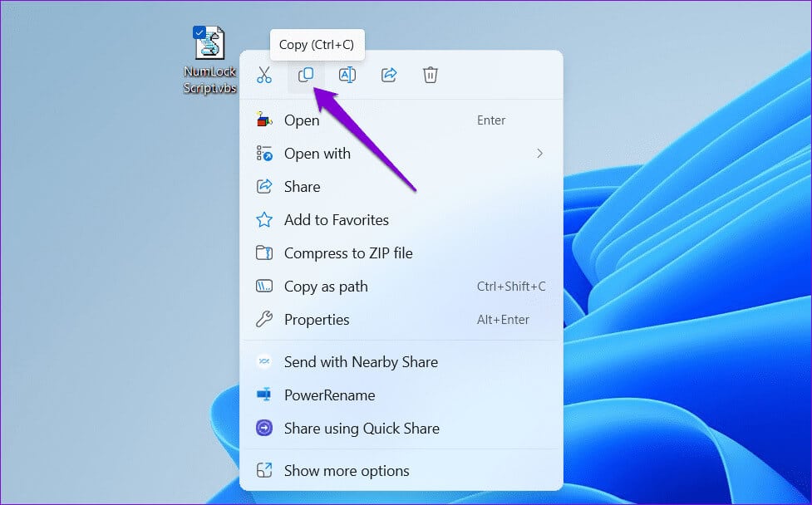812x505 pixels.
Task: Click the wrench icon next to Properties
Action: coord(264,319)
